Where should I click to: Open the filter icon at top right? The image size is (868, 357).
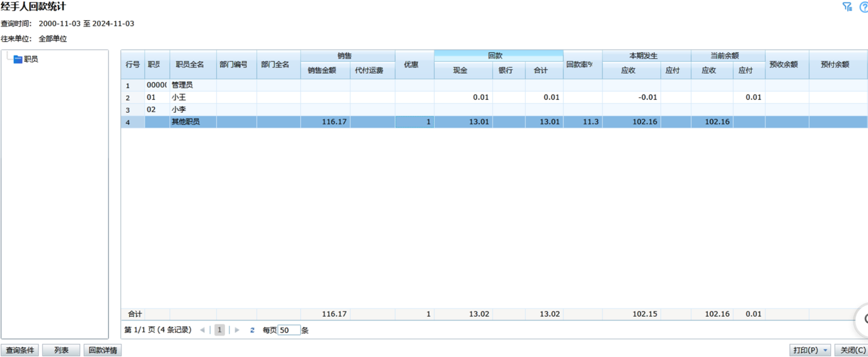847,7
